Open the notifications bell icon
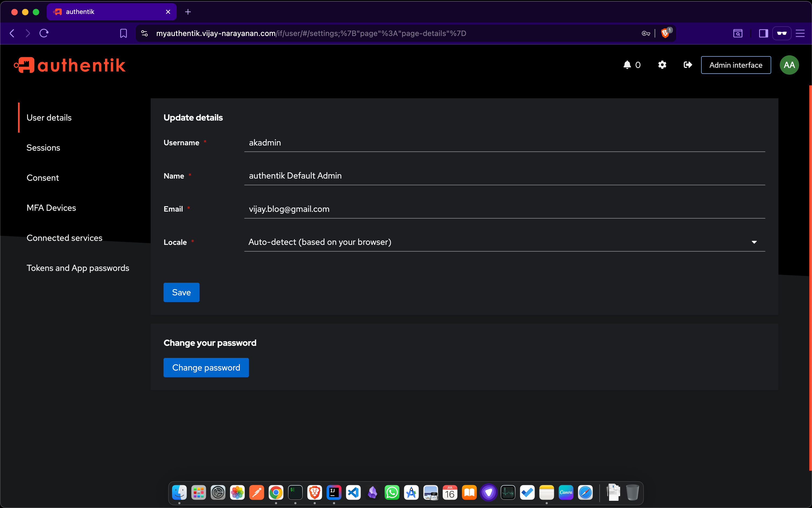The image size is (812, 508). pyautogui.click(x=627, y=65)
